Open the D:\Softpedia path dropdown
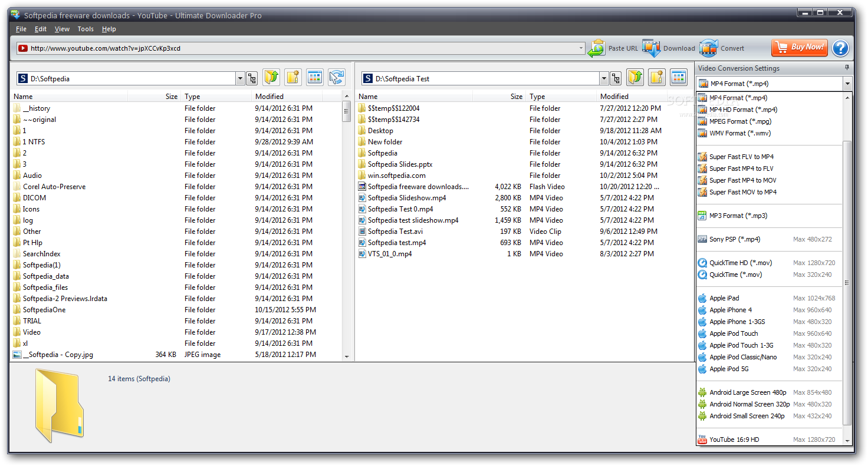The height and width of the screenshot is (466, 868). point(240,78)
